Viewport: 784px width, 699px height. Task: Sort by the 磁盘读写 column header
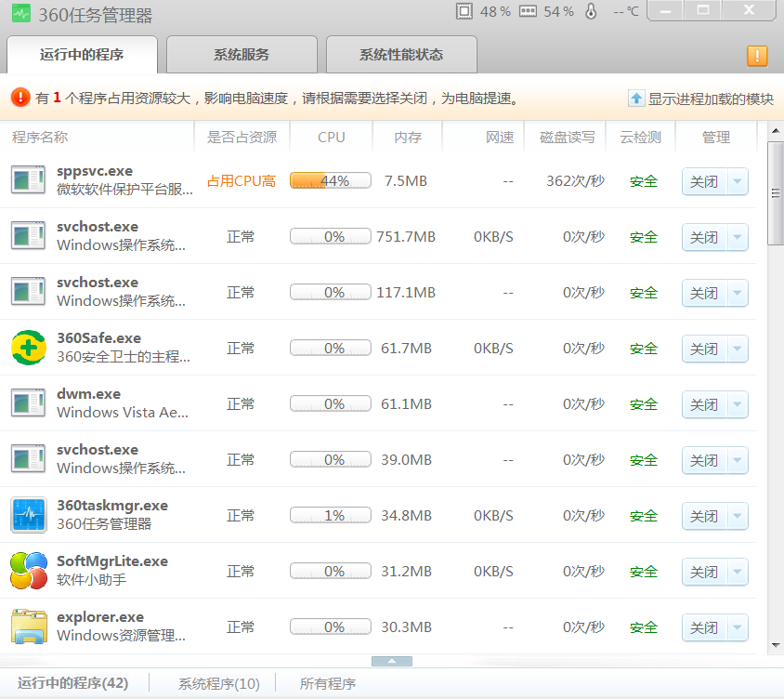pos(567,137)
